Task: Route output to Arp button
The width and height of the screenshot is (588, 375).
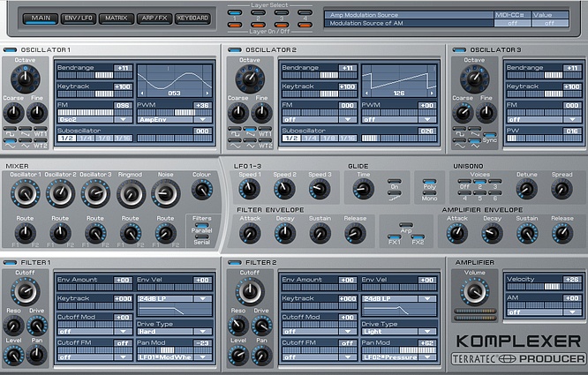Action: click(406, 225)
